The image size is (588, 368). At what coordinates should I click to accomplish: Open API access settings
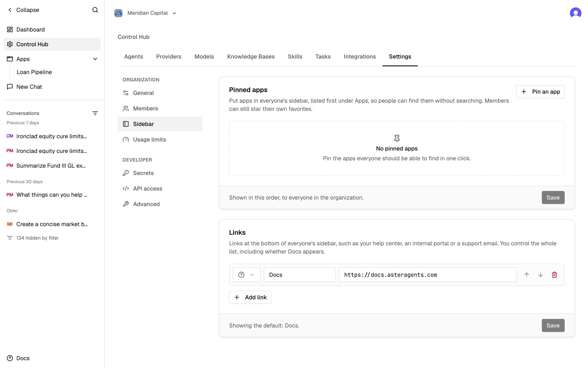[160, 188]
